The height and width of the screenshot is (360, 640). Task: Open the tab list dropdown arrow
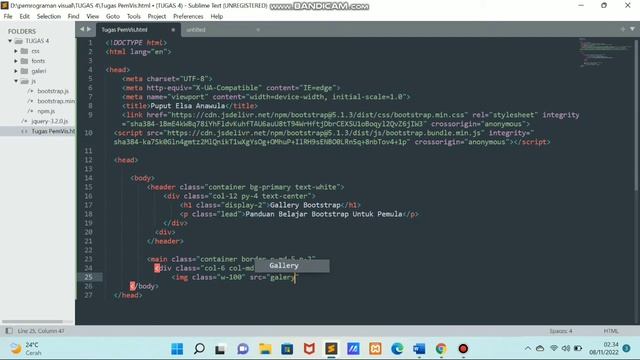pos(632,29)
